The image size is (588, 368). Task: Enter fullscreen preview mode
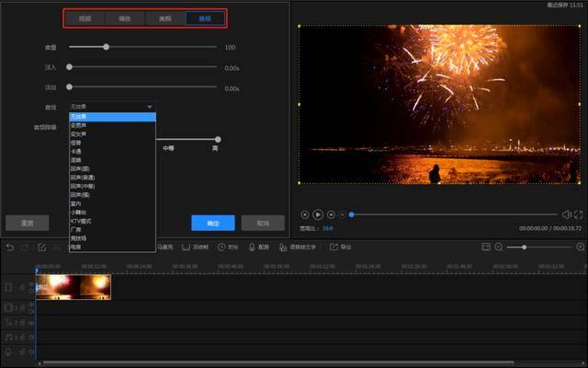click(x=579, y=214)
